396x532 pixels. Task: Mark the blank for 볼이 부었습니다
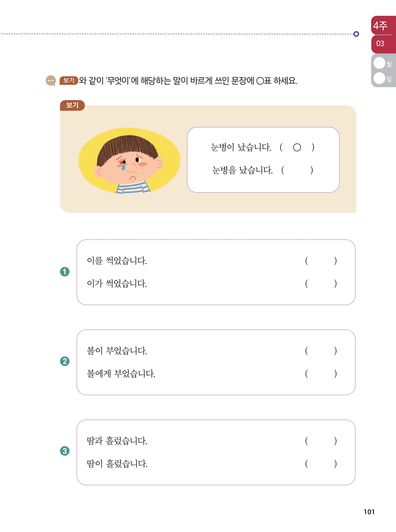[321, 351]
